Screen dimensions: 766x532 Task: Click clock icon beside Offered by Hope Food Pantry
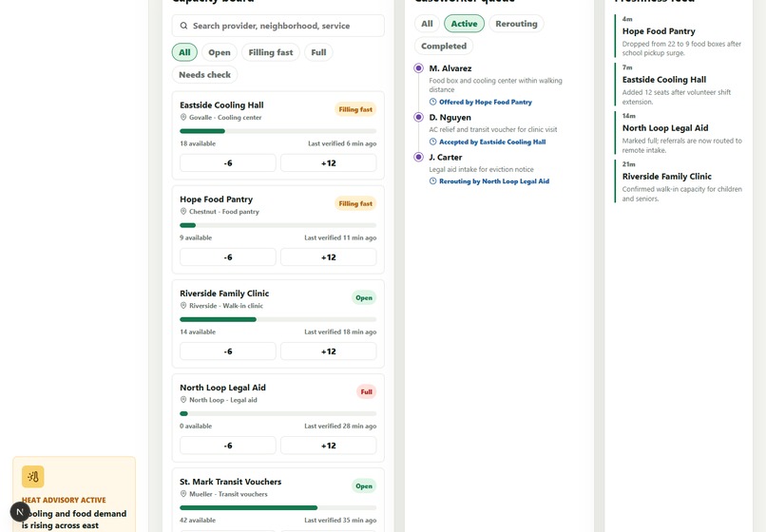432,102
